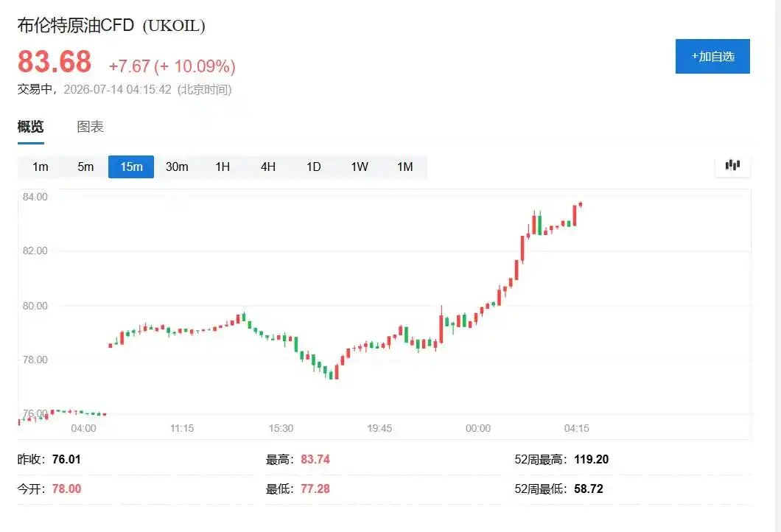Image resolution: width=781 pixels, height=532 pixels.
Task: Click the 78.00 y-axis label
Action: 35,360
